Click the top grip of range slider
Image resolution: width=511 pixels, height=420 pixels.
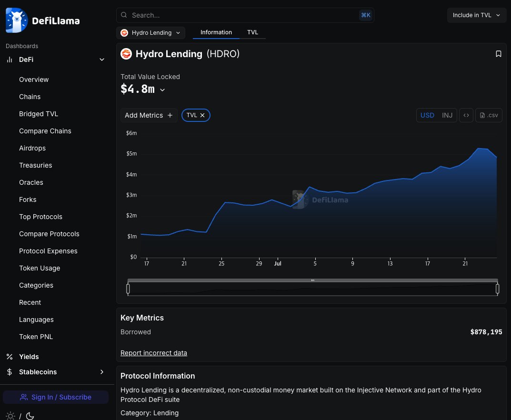click(312, 280)
